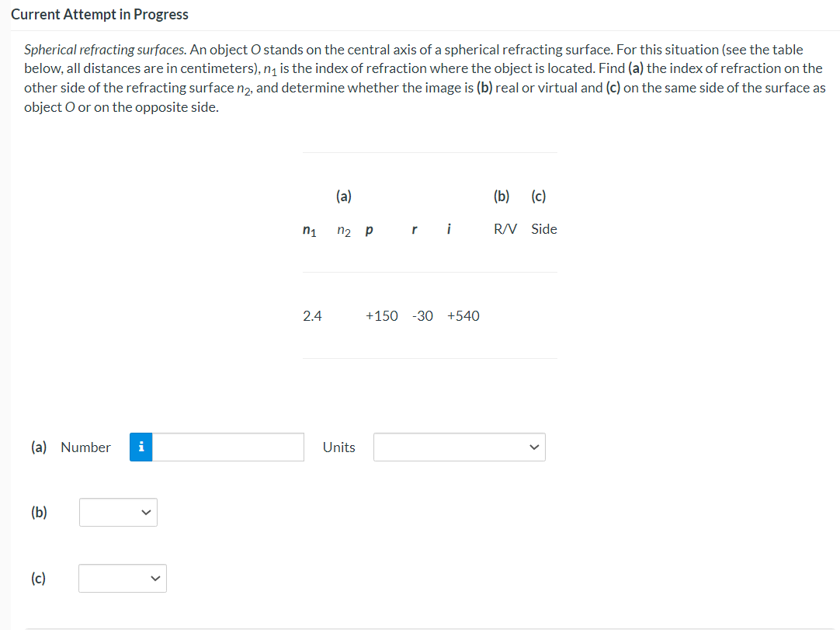This screenshot has height=630, width=840.
Task: Click the (c) label next to its dropdown
Action: tap(39, 578)
